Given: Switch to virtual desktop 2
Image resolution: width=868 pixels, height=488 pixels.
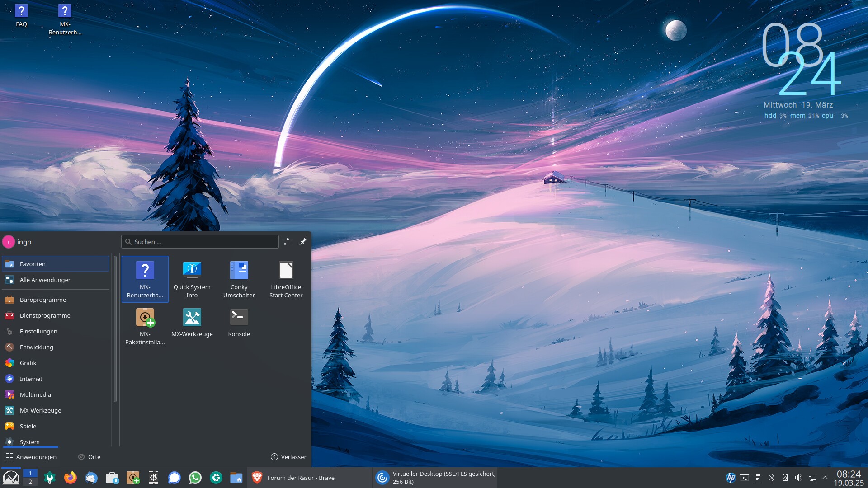Looking at the screenshot, I should (30, 482).
